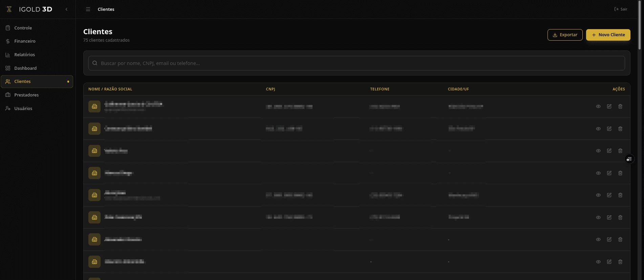Click the CNPJ column header
Screen dimensions: 644x280
271,89
